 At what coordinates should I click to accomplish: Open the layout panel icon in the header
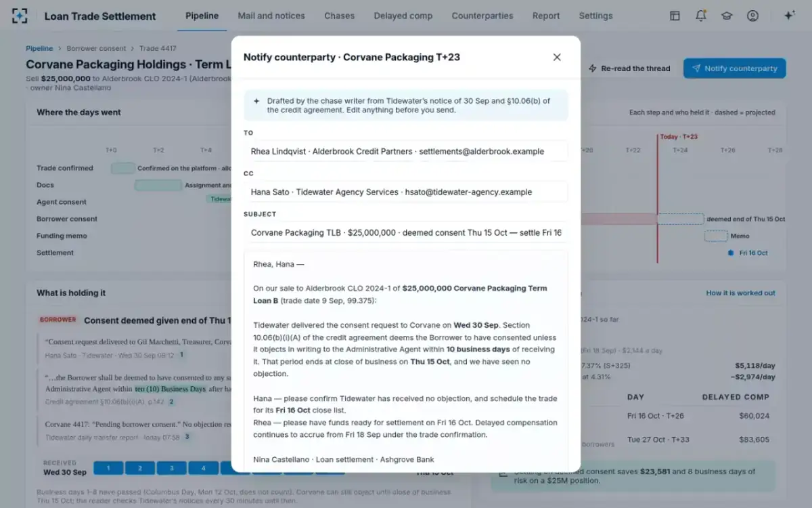click(675, 16)
